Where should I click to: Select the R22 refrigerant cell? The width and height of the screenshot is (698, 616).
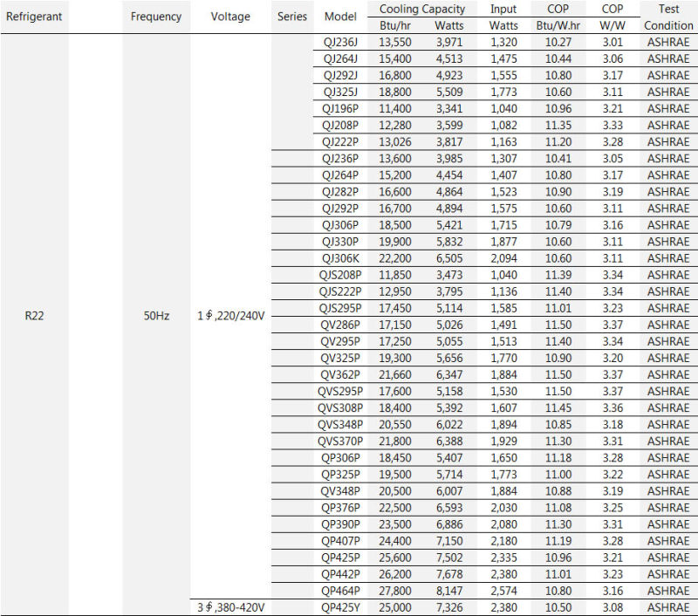tap(34, 316)
